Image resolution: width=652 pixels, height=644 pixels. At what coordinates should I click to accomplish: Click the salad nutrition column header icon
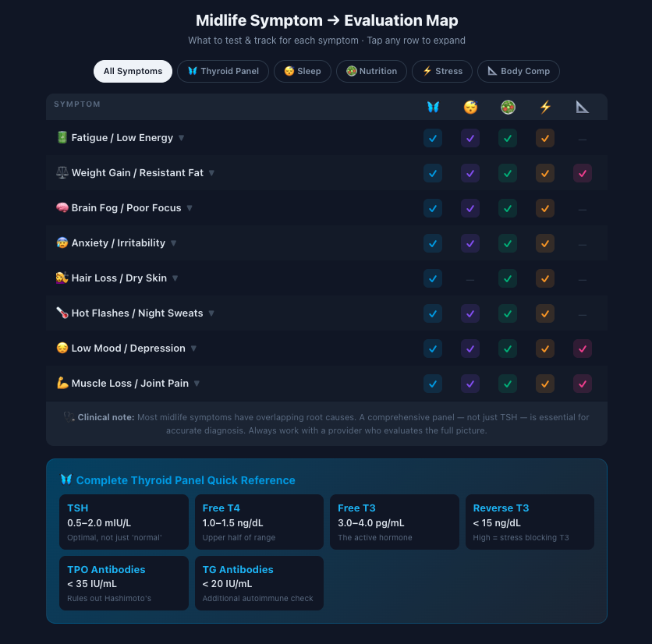pos(508,107)
